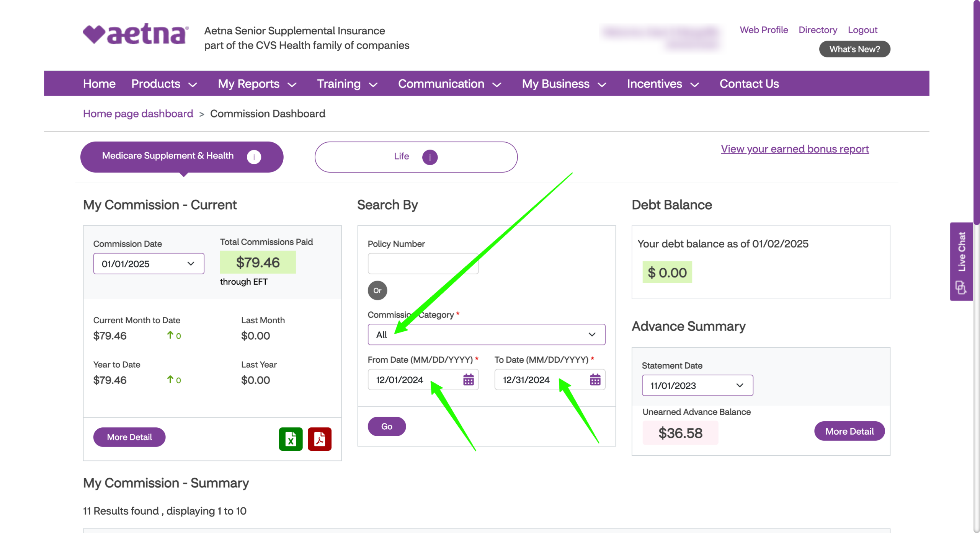Open View your earned bonus report
The height and width of the screenshot is (533, 980).
tap(795, 148)
